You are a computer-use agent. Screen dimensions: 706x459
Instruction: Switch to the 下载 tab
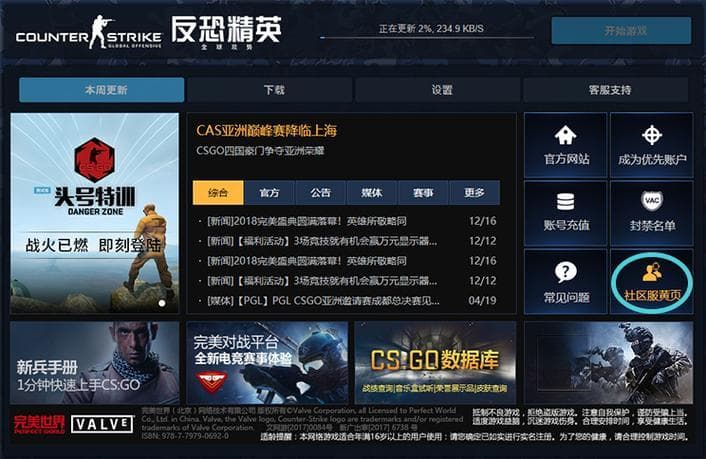tap(270, 90)
